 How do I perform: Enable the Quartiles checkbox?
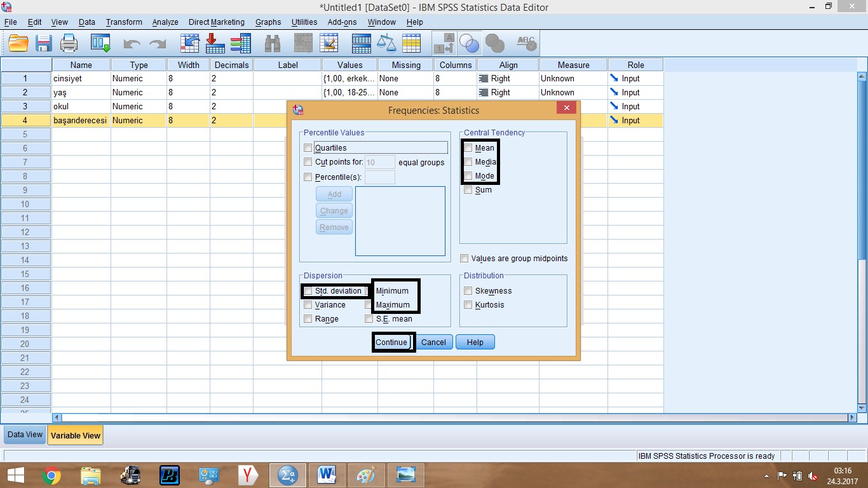pos(308,148)
